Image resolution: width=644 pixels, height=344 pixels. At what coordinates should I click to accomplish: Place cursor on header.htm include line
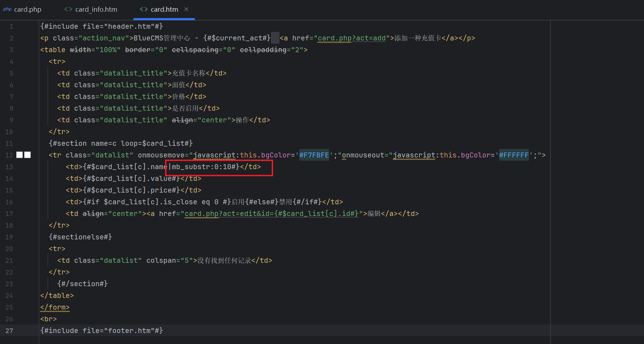[102, 26]
